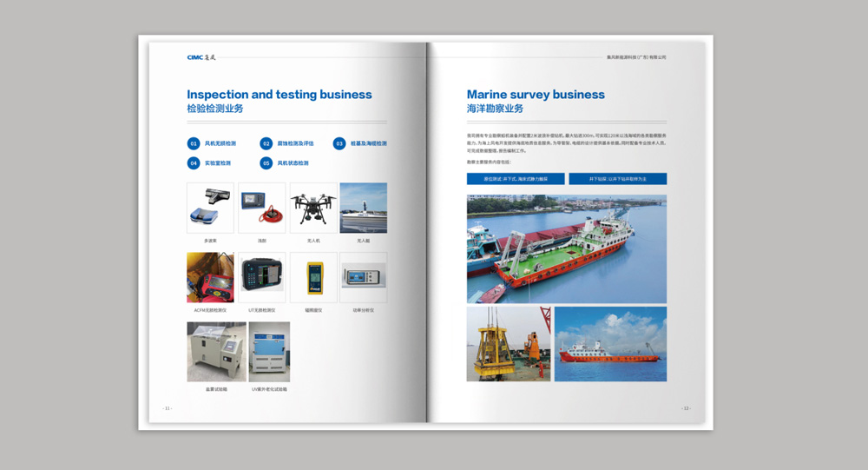
Task: Click the blue 01 number circle
Action: (x=194, y=143)
